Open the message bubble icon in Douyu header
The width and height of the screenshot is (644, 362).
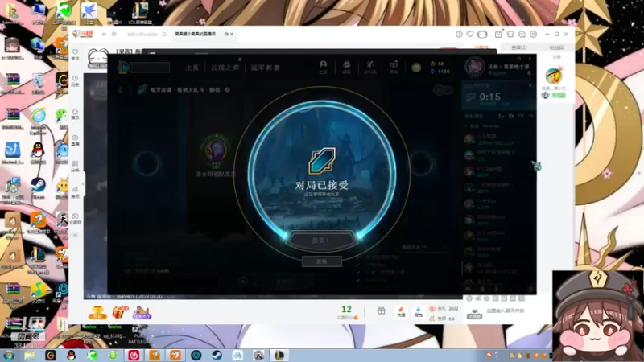coord(522,34)
